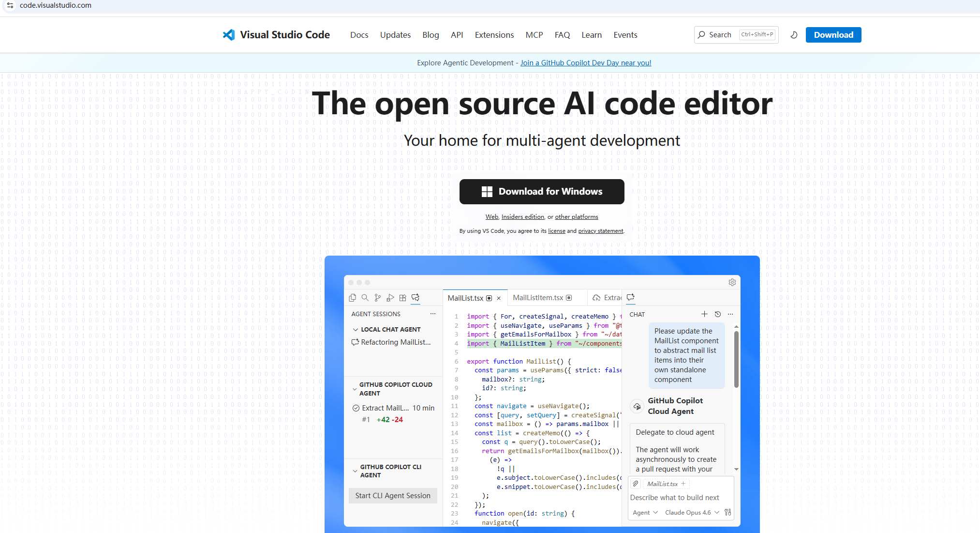Open the Learn nav item
This screenshot has height=533, width=980.
(592, 35)
